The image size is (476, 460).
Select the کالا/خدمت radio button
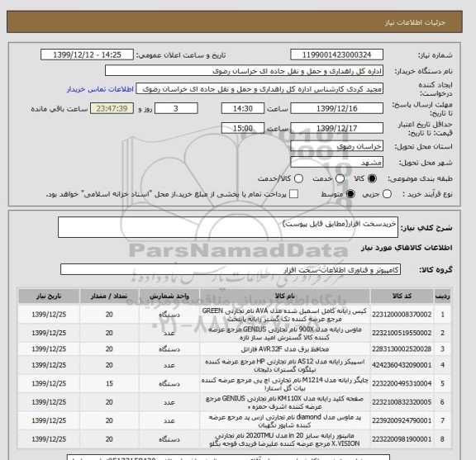coord(298,178)
